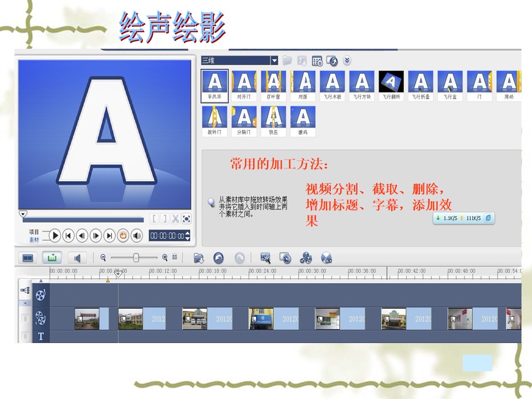Zoom in the timeline
Image resolution: width=532 pixels, height=399 pixels.
point(165,258)
